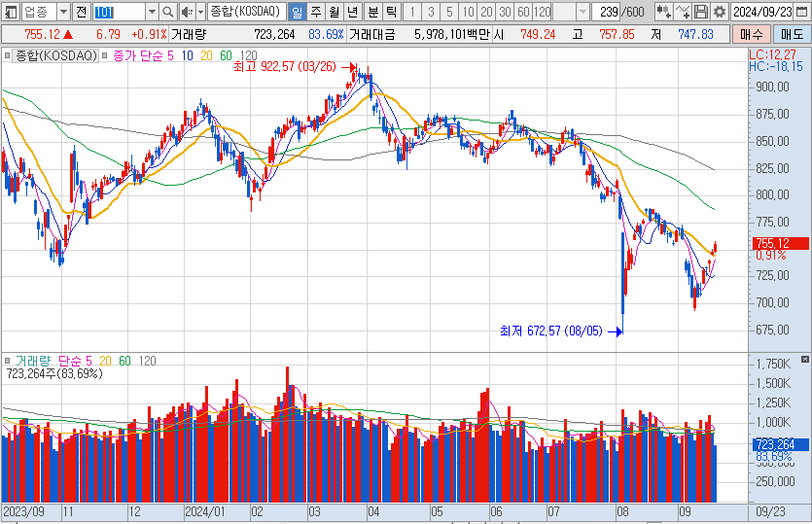Focus the 101 code input field
This screenshot has height=524, width=812.
119,12
